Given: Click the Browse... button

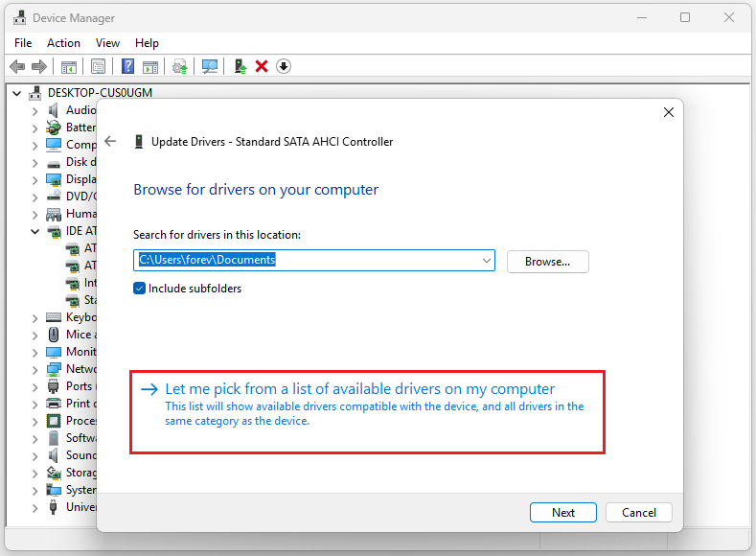Looking at the screenshot, I should pyautogui.click(x=547, y=262).
